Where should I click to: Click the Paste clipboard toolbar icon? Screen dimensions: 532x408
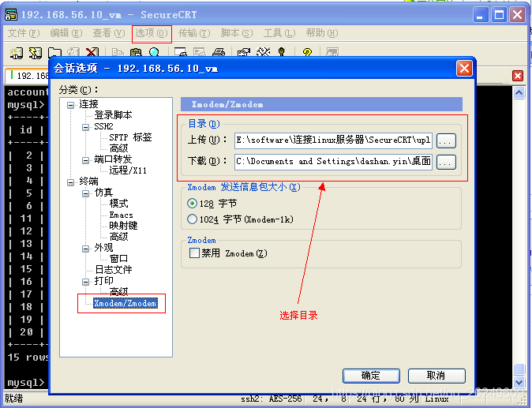point(136,53)
